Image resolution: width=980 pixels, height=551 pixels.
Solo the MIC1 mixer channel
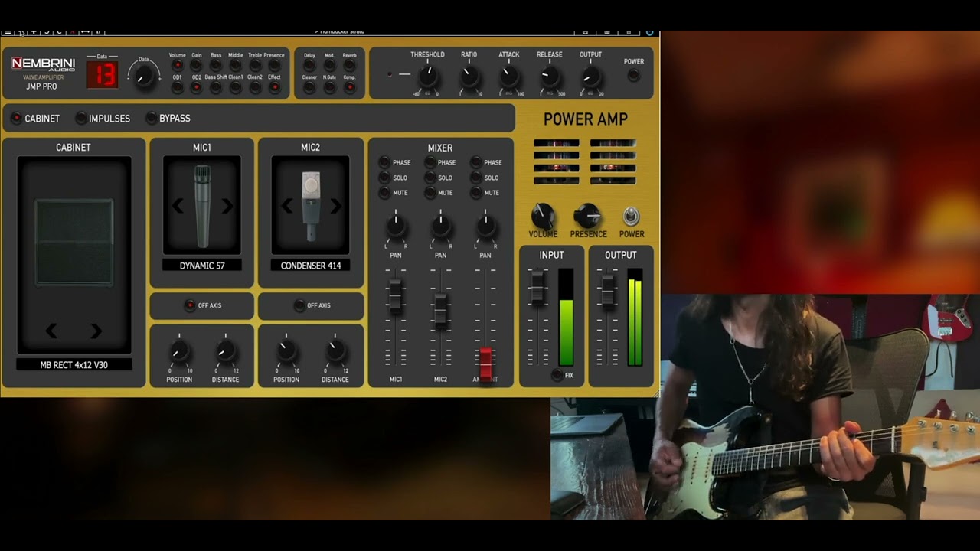(x=384, y=178)
